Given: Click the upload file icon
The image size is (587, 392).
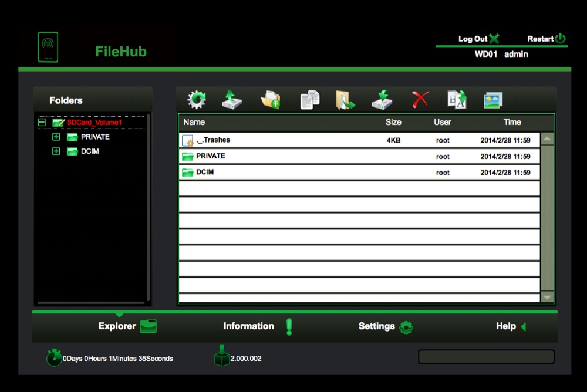Looking at the screenshot, I should (232, 100).
